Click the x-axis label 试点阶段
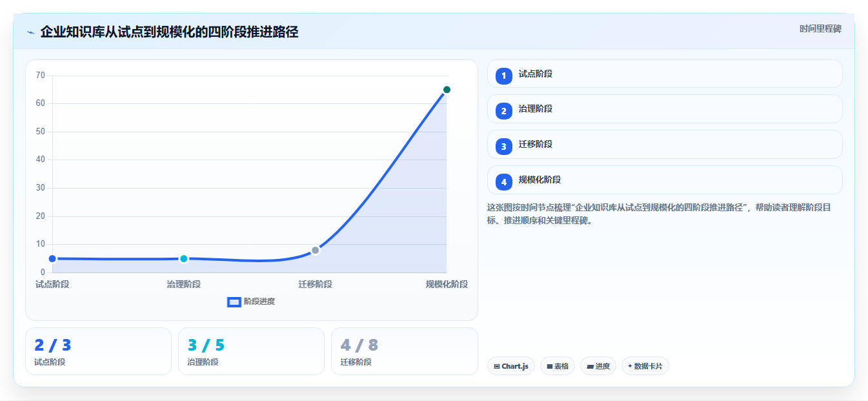This screenshot has width=868, height=401. click(52, 284)
